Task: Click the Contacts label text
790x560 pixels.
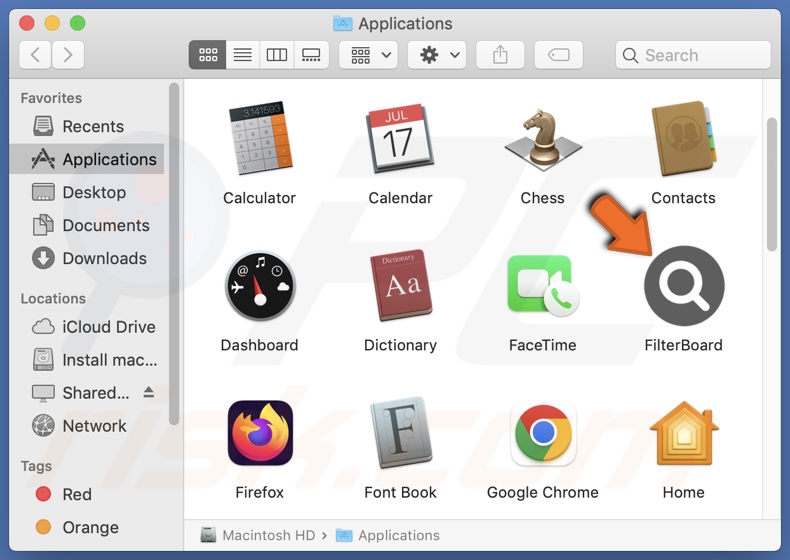Action: (683, 198)
